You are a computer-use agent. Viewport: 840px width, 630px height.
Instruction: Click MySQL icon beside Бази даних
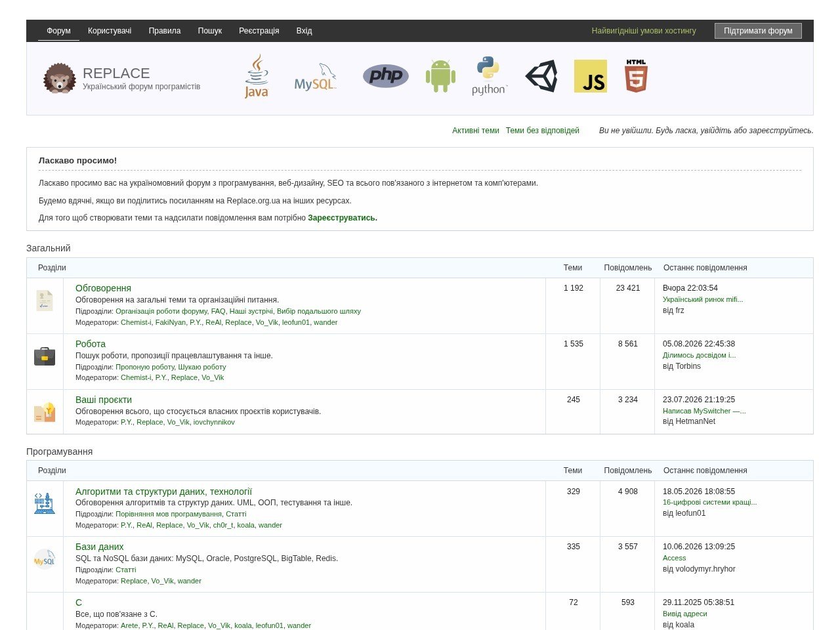pyautogui.click(x=45, y=559)
